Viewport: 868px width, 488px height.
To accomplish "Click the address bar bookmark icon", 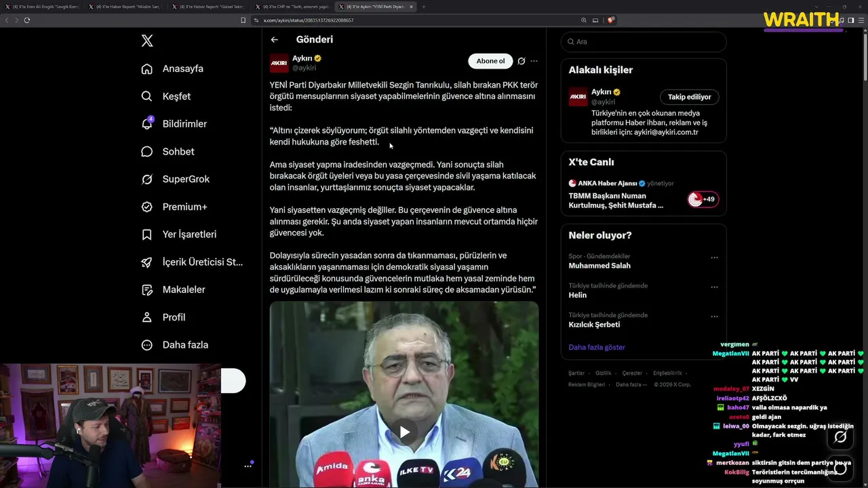I will point(243,20).
